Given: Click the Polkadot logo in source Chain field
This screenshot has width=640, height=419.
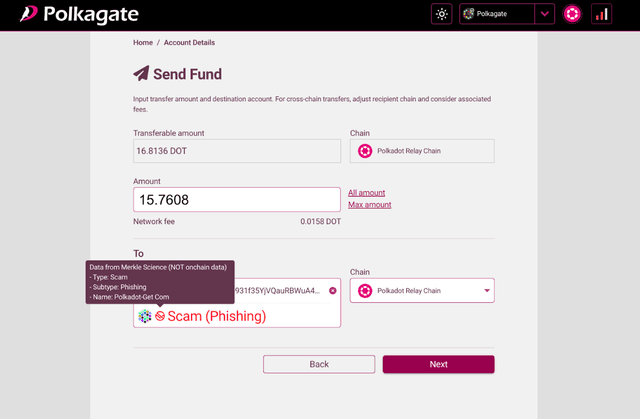Looking at the screenshot, I should click(365, 151).
